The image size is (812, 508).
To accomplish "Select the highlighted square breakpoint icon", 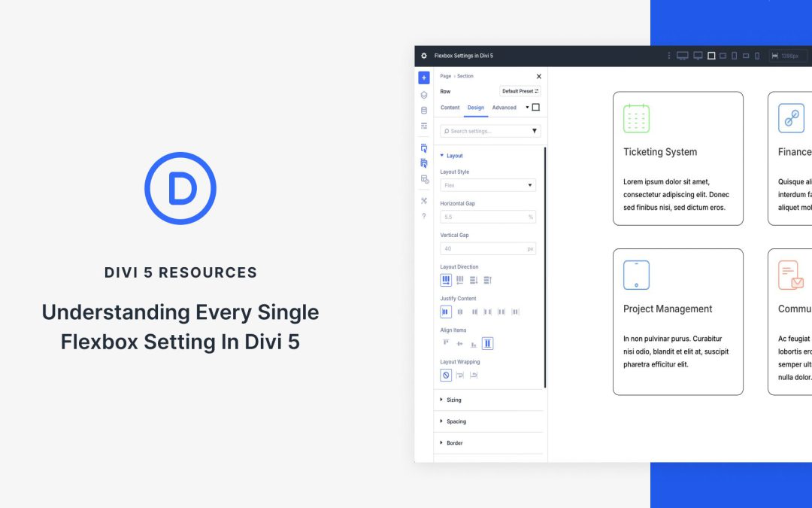I will (x=711, y=56).
